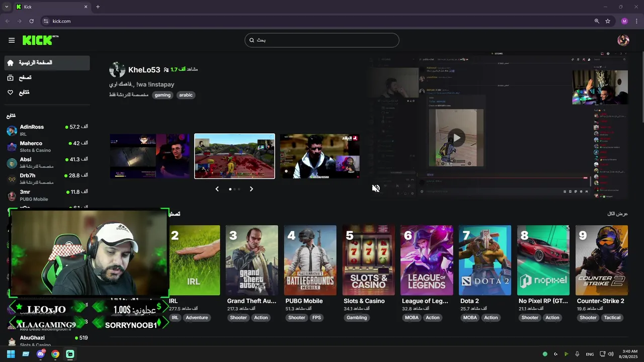Click the Dota 2 category title text
The width and height of the screenshot is (644, 362).
[x=469, y=301]
